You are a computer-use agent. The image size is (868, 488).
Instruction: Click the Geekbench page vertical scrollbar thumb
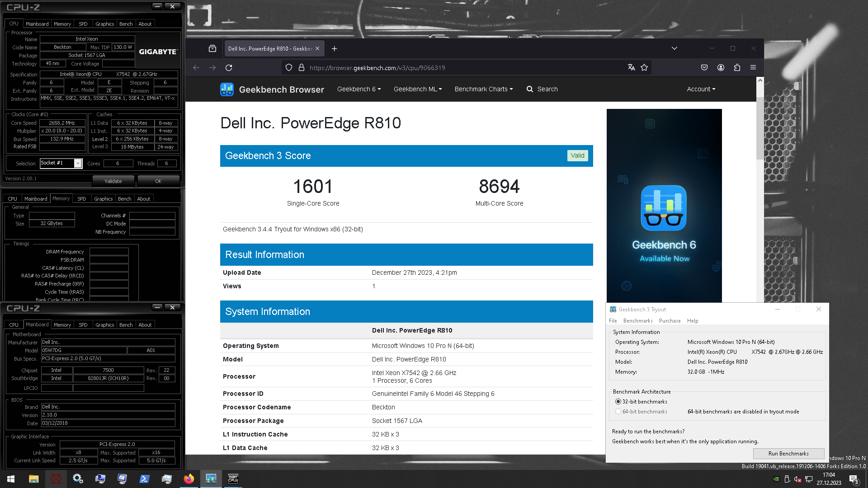[x=760, y=127]
